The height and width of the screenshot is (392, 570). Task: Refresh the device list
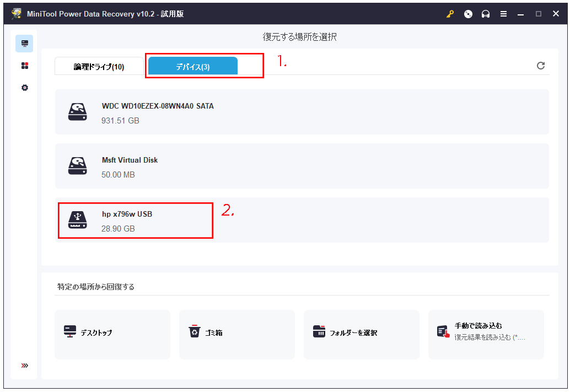(x=540, y=65)
